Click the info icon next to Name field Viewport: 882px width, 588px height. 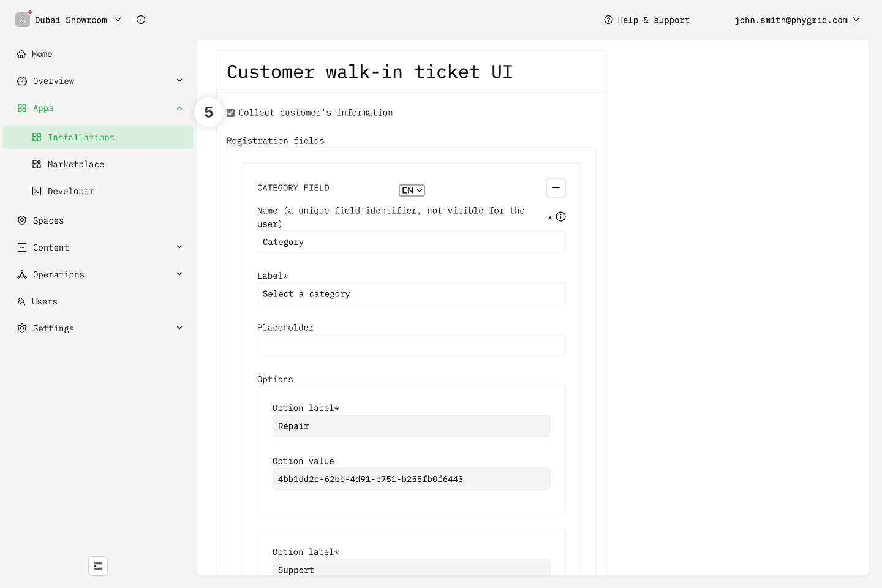tap(560, 217)
